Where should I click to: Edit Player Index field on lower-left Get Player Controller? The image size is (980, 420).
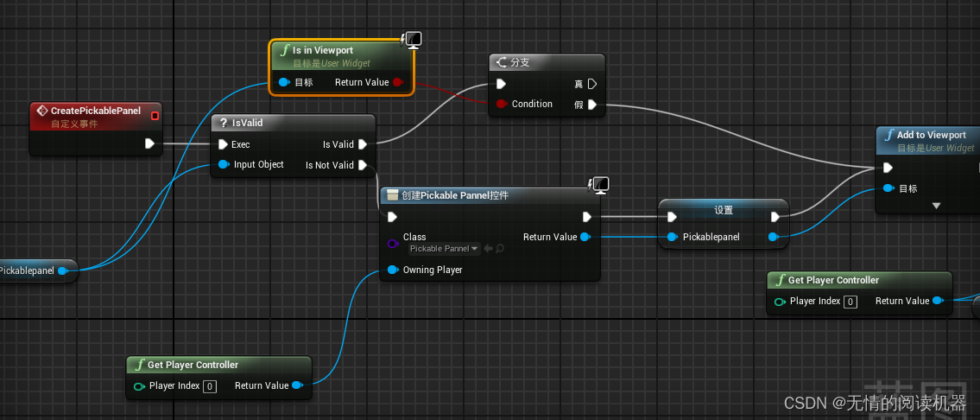(209, 386)
